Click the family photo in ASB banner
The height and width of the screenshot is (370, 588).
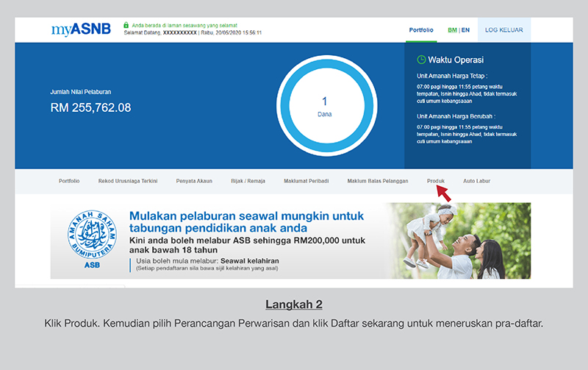459,241
